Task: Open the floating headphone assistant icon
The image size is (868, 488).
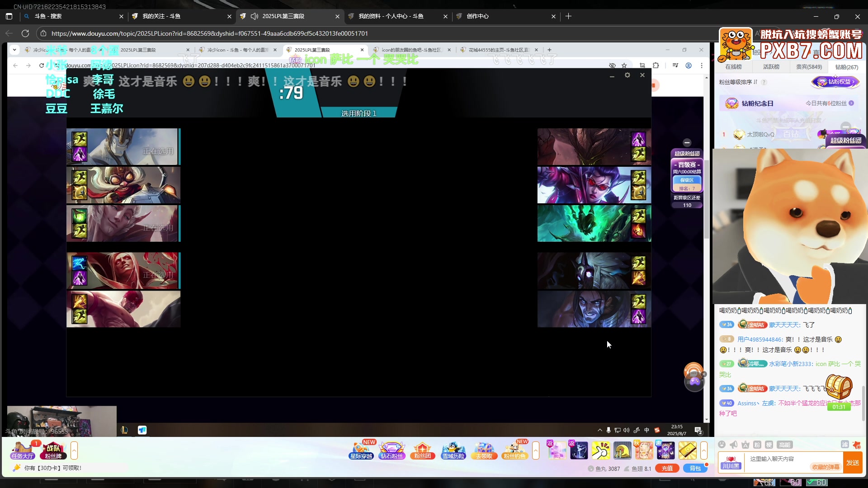Action: pos(693,371)
